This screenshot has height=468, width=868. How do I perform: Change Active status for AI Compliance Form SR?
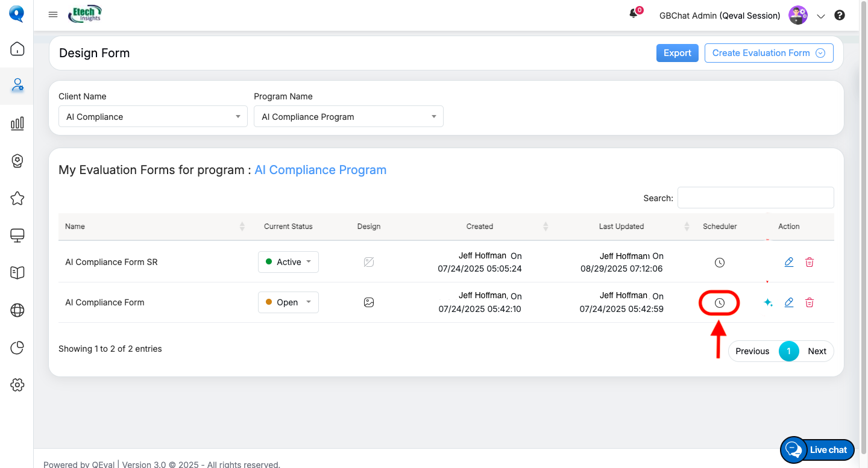tap(288, 262)
